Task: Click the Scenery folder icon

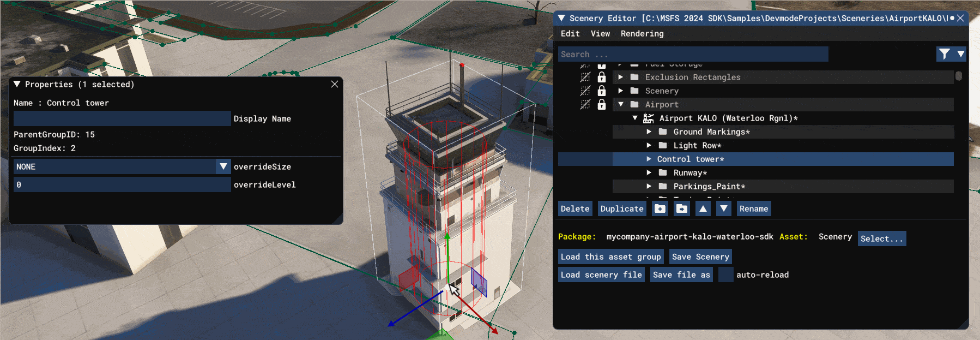Action: pyautogui.click(x=634, y=91)
